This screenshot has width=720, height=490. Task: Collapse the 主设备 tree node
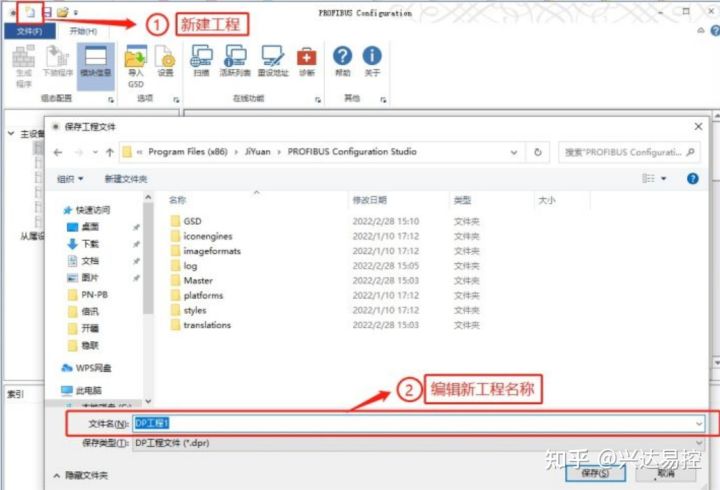click(x=11, y=134)
